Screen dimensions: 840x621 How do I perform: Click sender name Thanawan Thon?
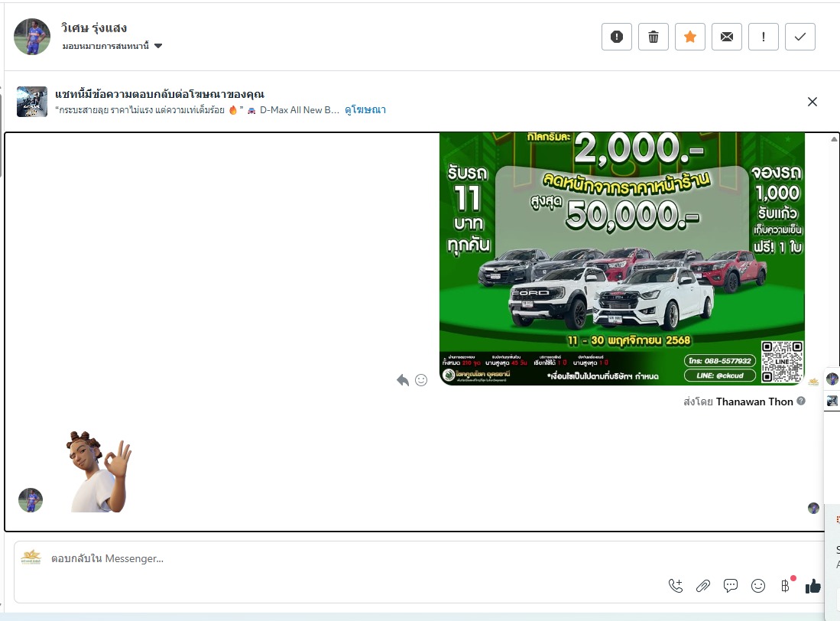click(x=754, y=402)
